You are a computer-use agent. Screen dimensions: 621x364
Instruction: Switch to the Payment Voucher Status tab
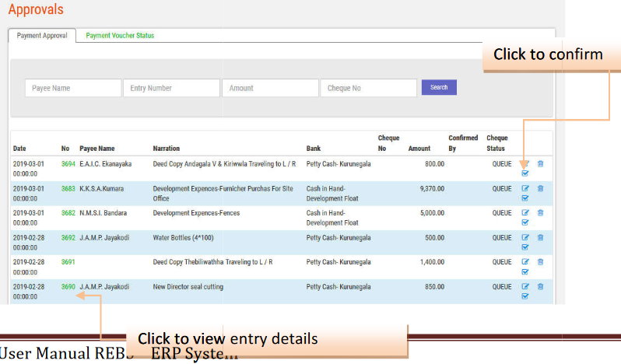tap(120, 36)
